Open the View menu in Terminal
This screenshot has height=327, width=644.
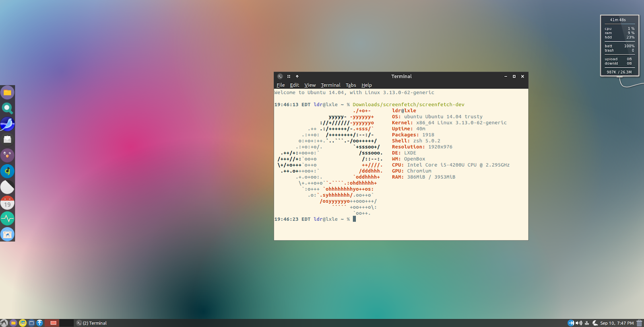[x=310, y=85]
